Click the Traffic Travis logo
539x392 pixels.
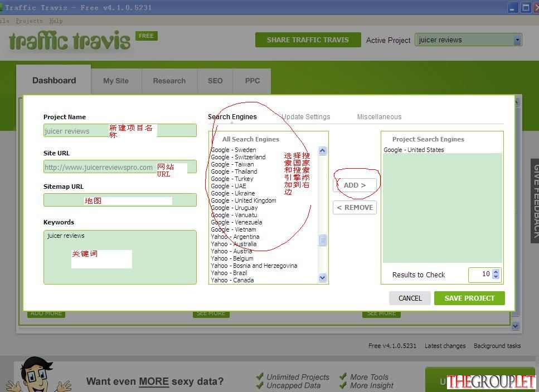(70, 41)
